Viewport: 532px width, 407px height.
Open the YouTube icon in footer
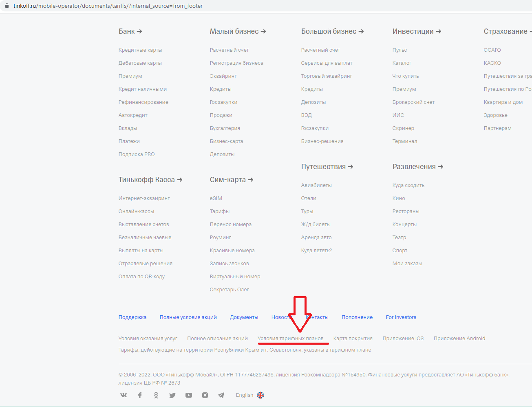[x=189, y=395]
